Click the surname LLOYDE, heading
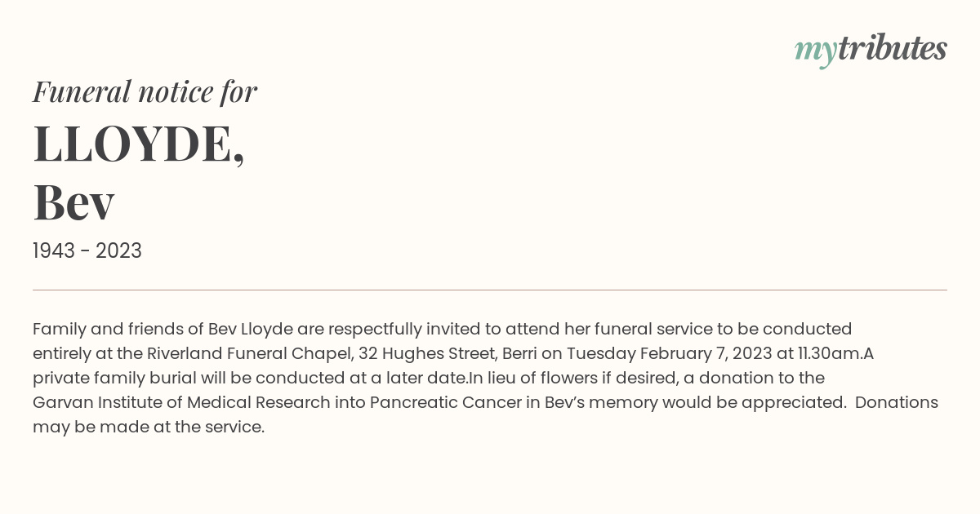980x514 pixels. pos(139,144)
